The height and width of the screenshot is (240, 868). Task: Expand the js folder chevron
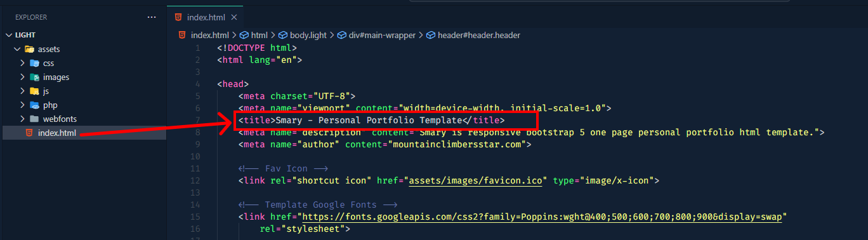coord(23,91)
